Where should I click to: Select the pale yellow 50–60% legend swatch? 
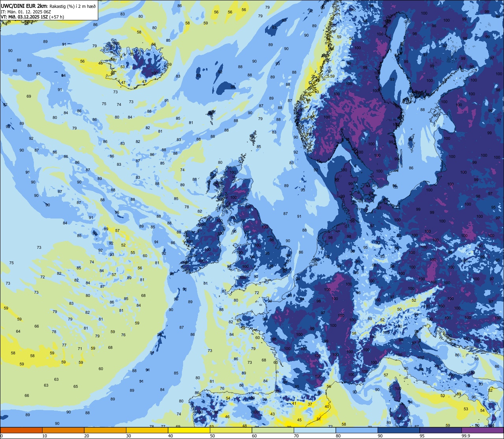231,430
